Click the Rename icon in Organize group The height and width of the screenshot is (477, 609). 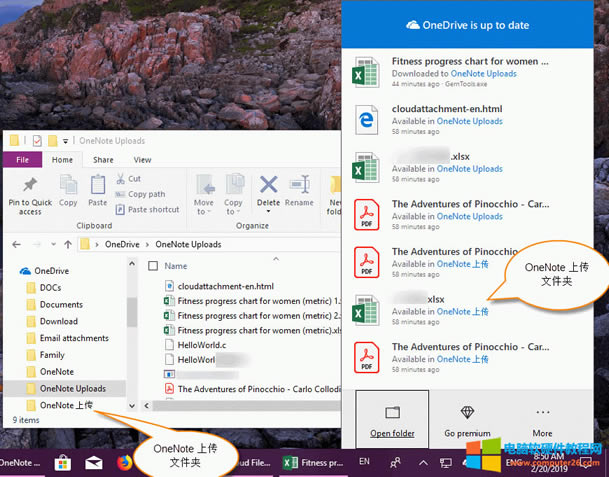pos(298,185)
